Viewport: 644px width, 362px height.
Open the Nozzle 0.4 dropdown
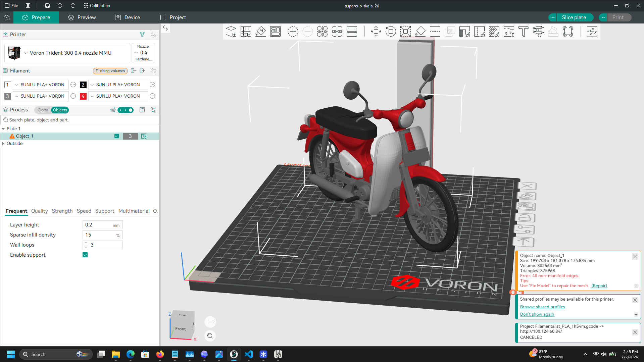pyautogui.click(x=143, y=53)
